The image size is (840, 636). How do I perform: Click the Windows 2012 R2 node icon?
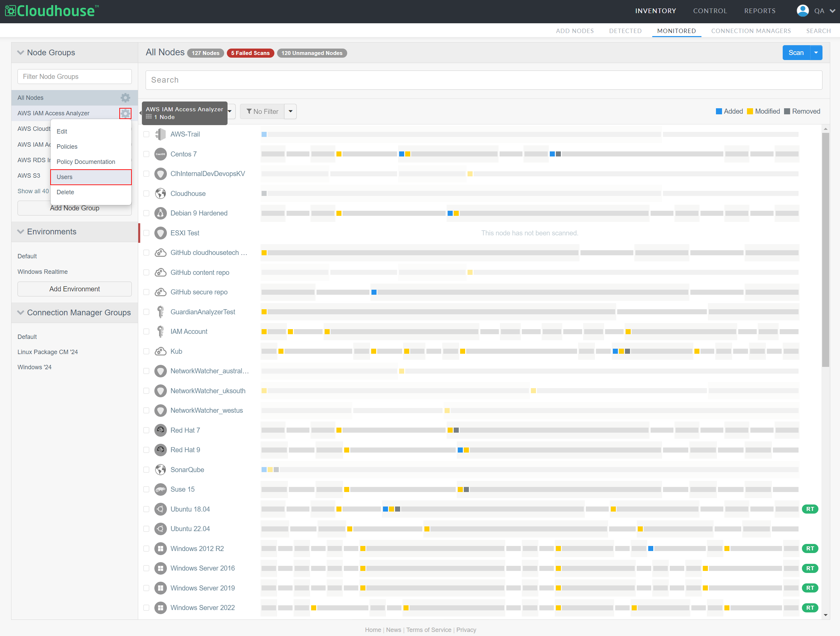161,549
